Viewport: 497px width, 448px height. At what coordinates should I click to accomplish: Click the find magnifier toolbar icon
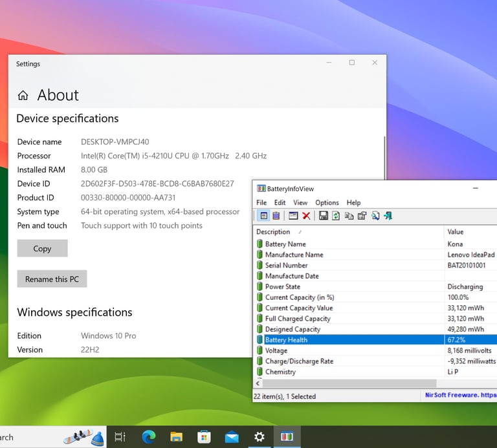coord(375,216)
